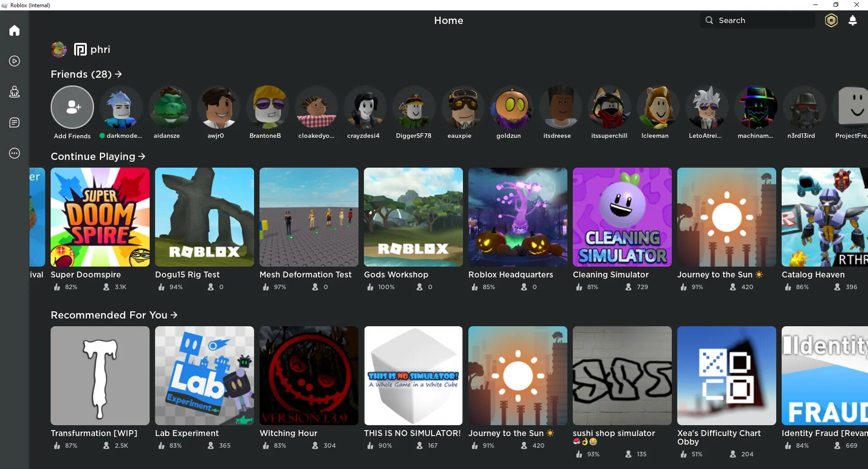This screenshot has width=868, height=469.
Task: Open the Recommended For You section link
Action: [x=114, y=315]
